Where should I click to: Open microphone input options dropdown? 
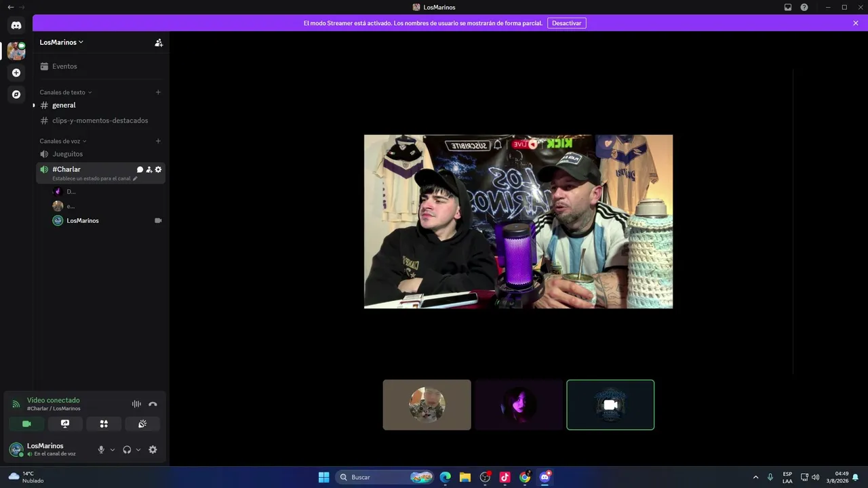[x=113, y=449]
